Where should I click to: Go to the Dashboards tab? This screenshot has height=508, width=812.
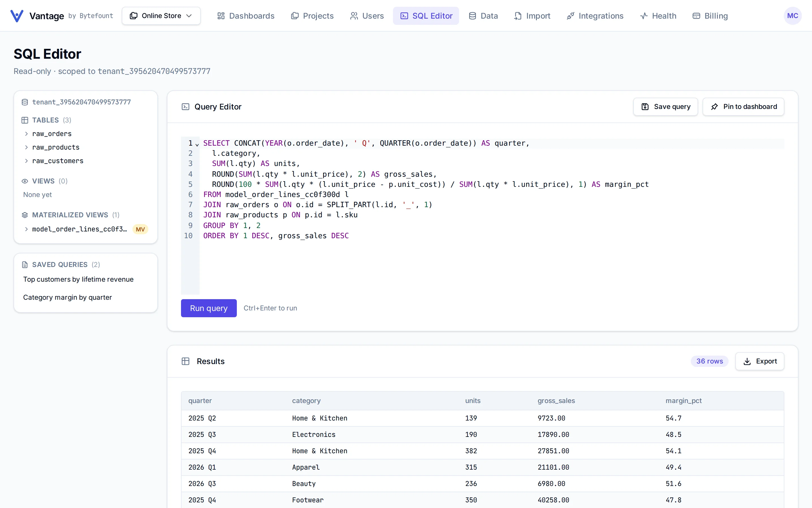246,16
